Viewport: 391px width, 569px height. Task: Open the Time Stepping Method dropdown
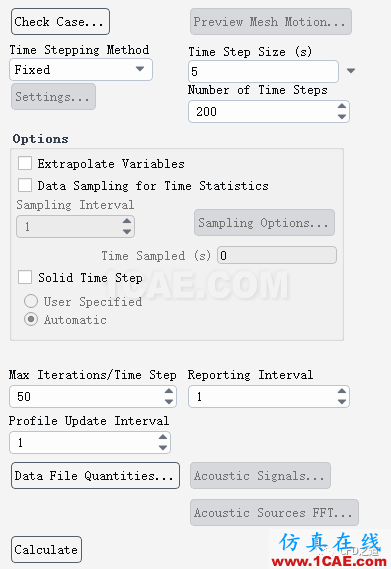pos(81,69)
